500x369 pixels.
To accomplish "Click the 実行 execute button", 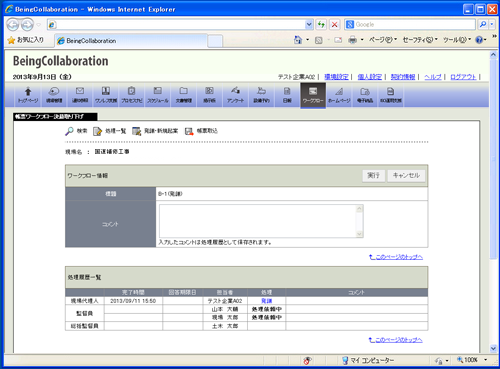I will 373,175.
